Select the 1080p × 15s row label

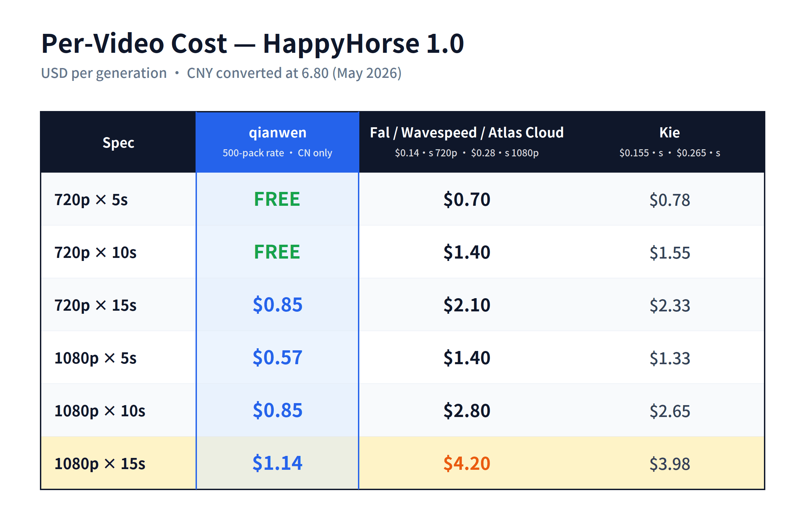(100, 464)
